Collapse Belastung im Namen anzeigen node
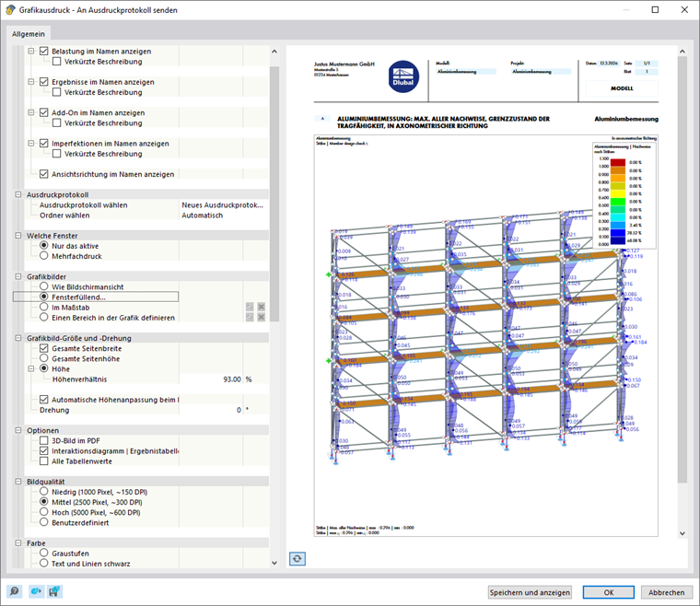This screenshot has width=700, height=606. click(31, 51)
